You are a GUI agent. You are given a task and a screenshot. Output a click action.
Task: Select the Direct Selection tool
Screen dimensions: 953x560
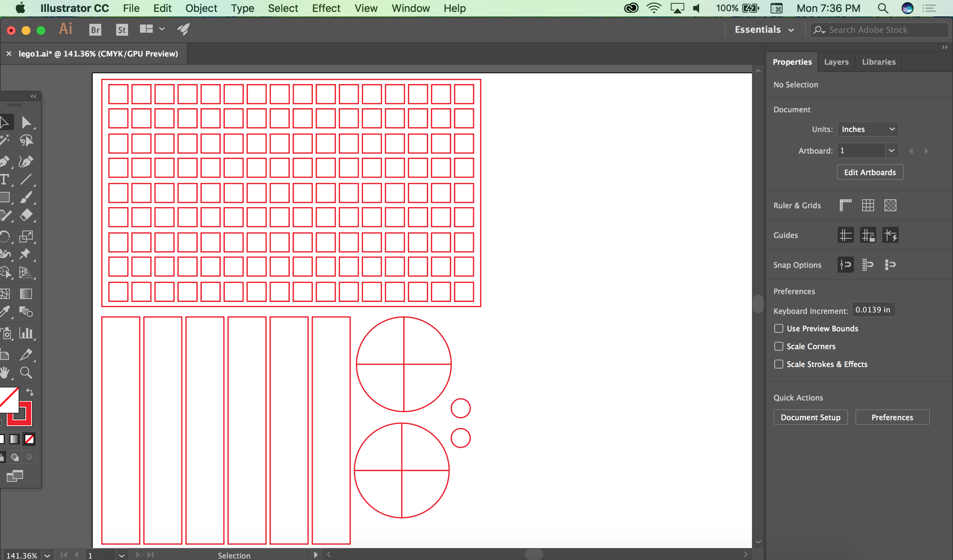[26, 122]
